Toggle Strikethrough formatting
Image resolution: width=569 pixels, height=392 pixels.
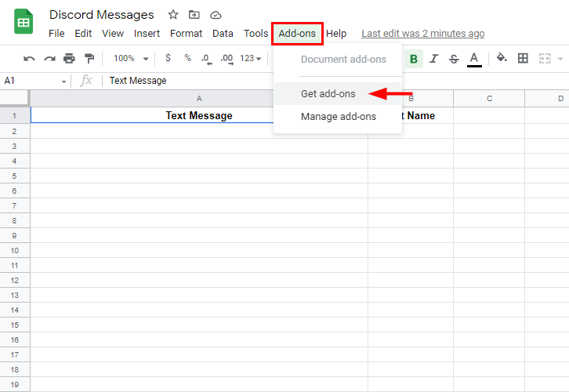[454, 59]
